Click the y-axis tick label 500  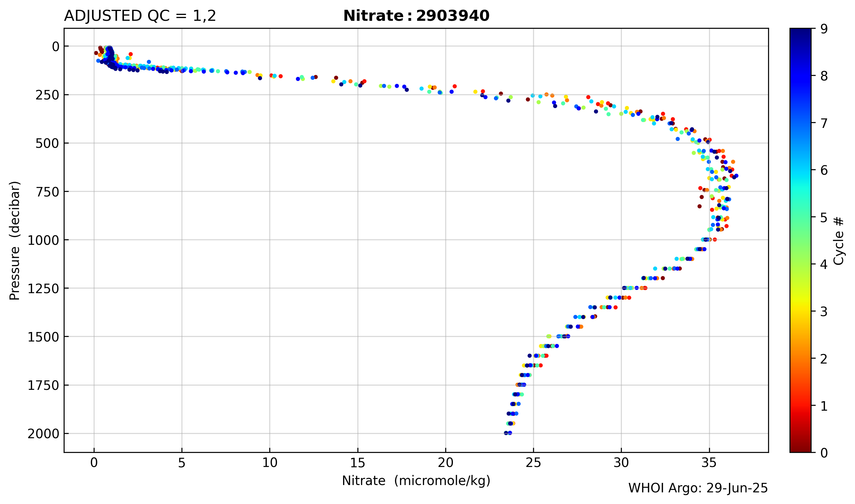(x=47, y=144)
